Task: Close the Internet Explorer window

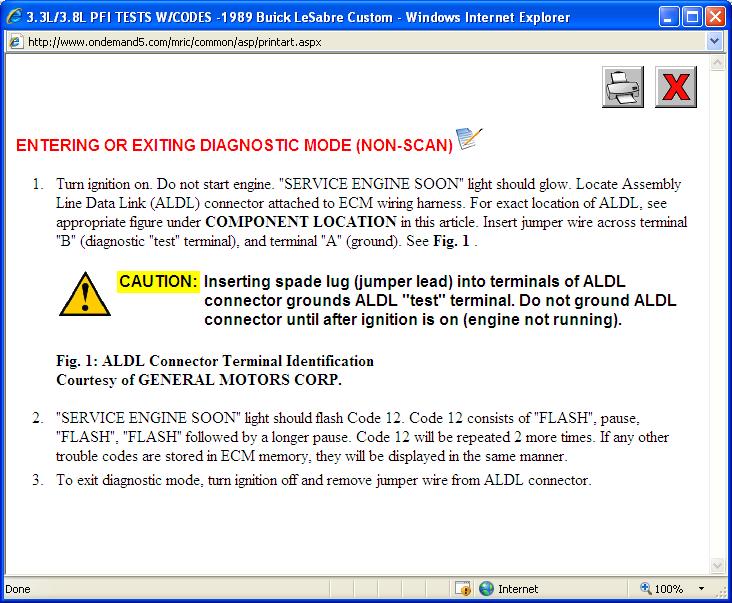Action: pyautogui.click(x=715, y=17)
